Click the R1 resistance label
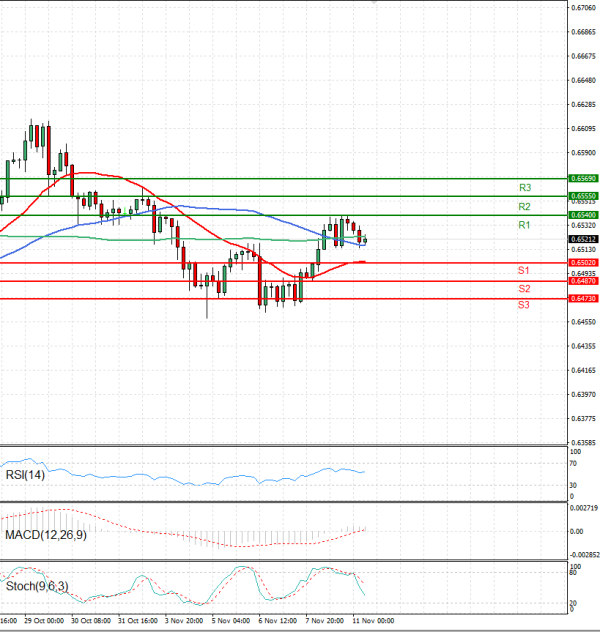600x632 pixels. click(524, 226)
